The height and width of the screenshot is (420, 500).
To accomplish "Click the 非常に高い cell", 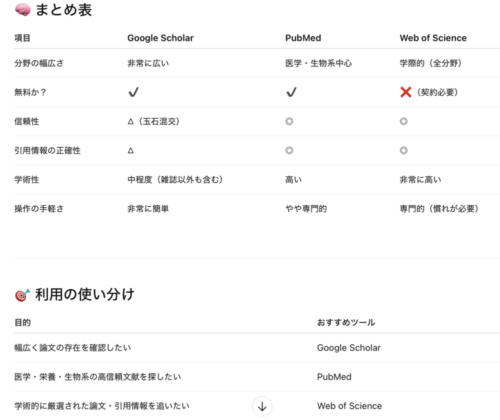I will 420,180.
